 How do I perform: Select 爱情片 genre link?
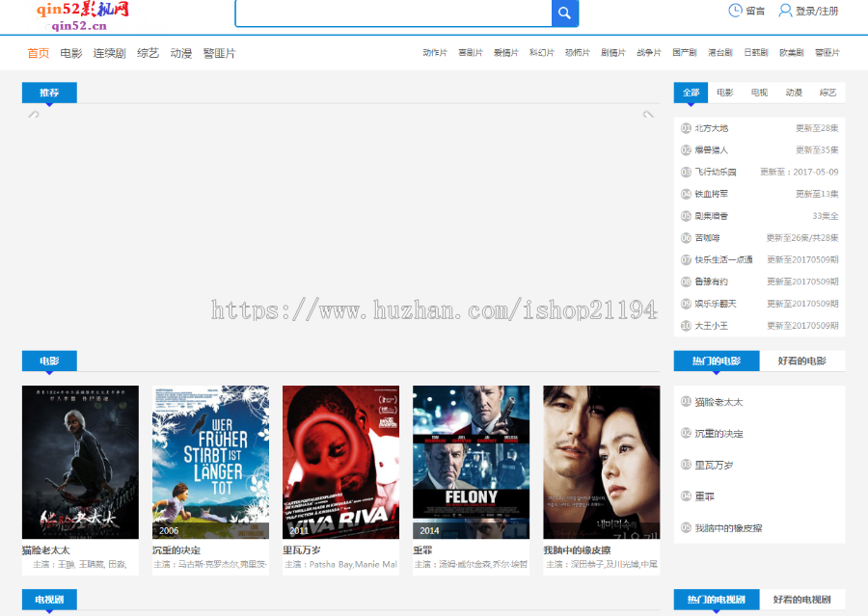click(x=506, y=53)
